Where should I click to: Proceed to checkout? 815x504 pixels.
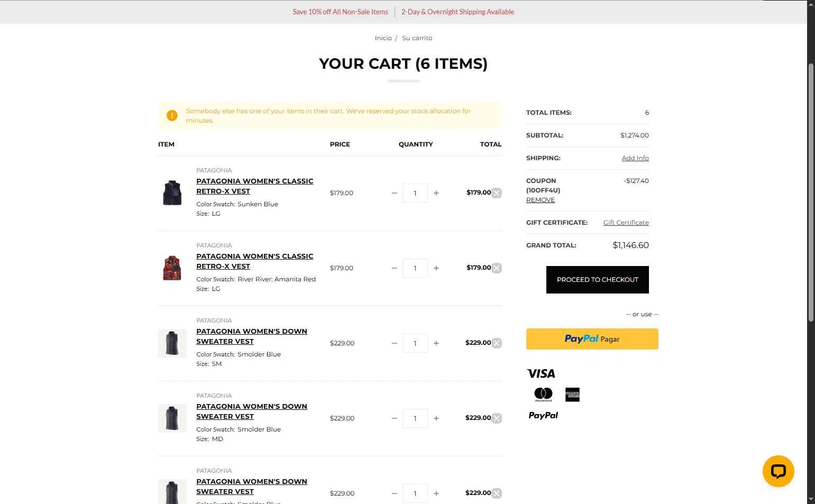[x=598, y=280]
